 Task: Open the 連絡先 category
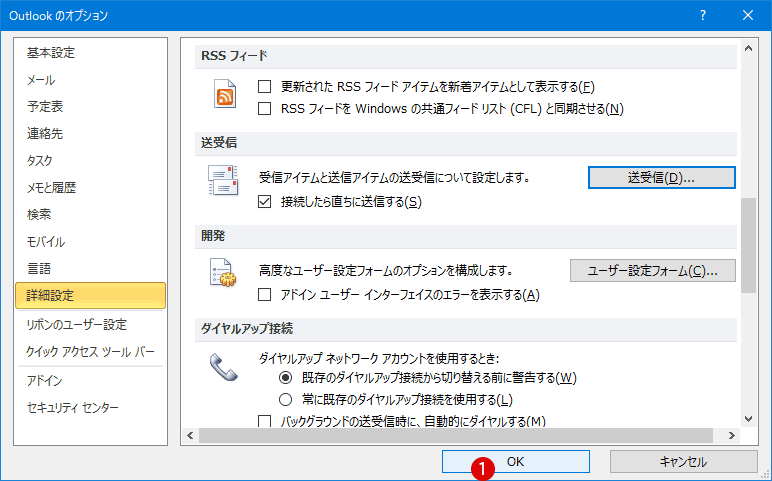(91, 133)
